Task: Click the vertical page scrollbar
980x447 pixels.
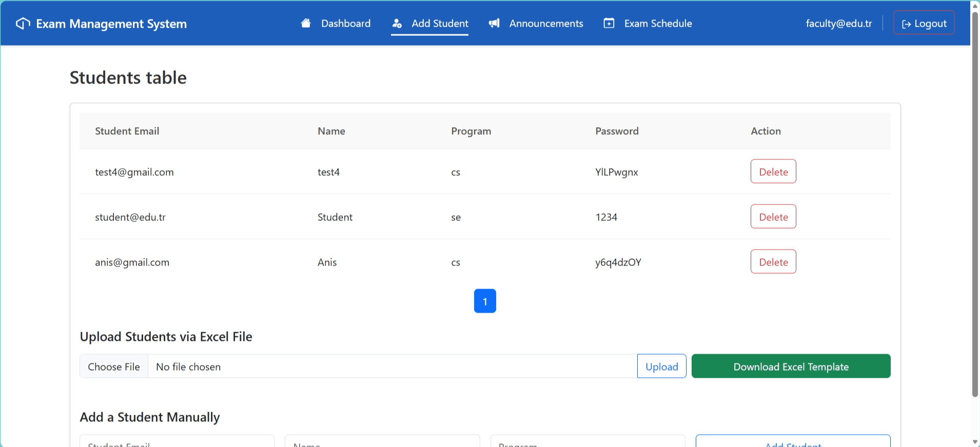Action: tap(975, 204)
